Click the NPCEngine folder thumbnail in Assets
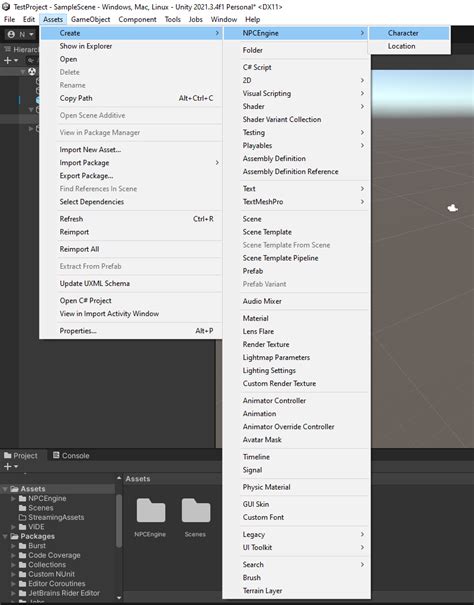474x605 pixels. point(151,510)
